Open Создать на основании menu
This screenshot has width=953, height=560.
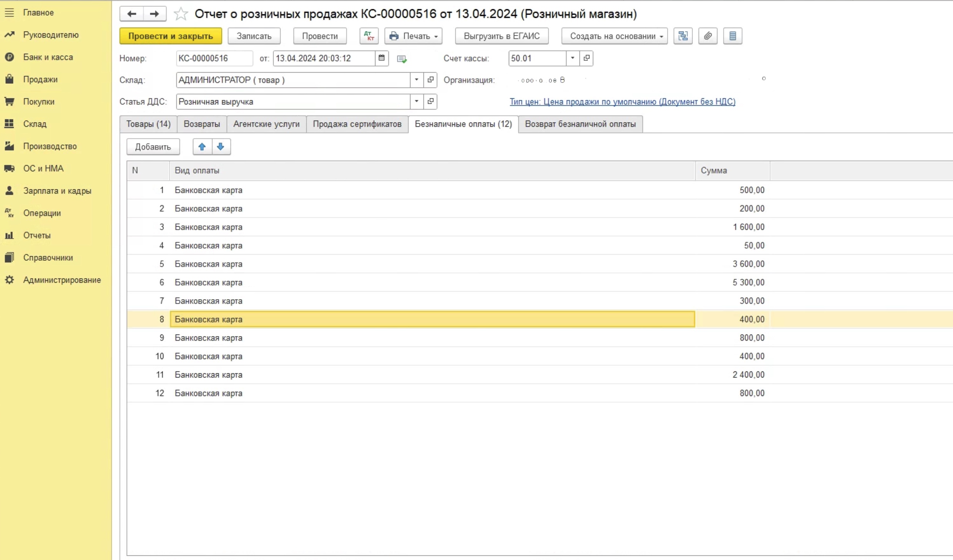point(614,36)
